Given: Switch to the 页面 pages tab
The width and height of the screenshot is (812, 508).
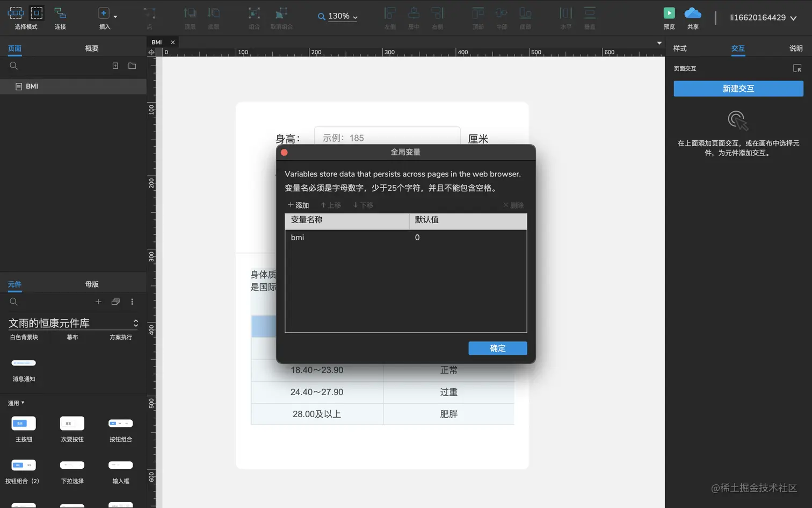Looking at the screenshot, I should [15, 48].
